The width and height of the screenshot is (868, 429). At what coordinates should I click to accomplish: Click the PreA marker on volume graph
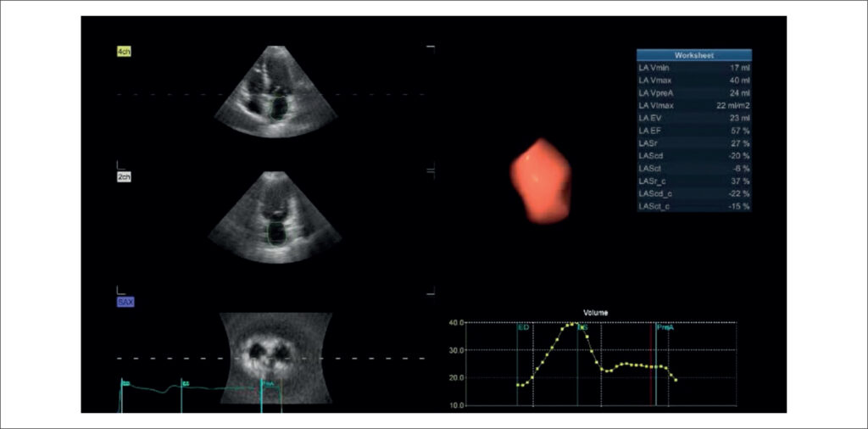[x=665, y=328]
